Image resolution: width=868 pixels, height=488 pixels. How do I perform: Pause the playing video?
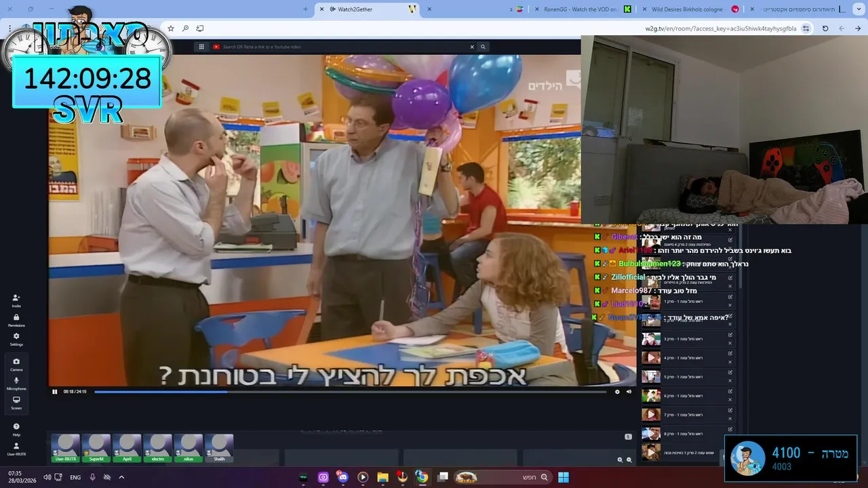(55, 391)
